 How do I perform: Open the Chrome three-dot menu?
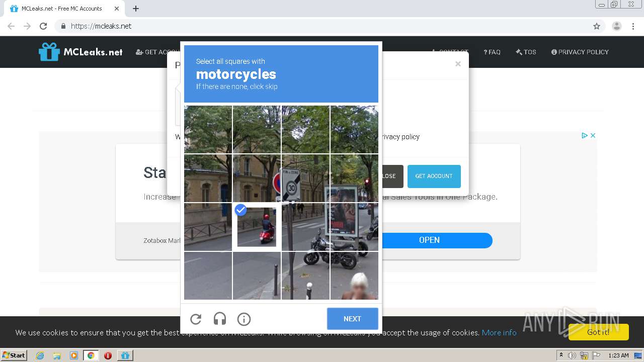pos(633,26)
